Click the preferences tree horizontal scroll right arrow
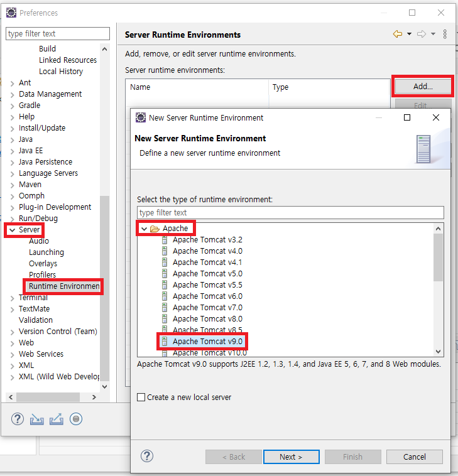The image size is (458, 476). click(94, 397)
